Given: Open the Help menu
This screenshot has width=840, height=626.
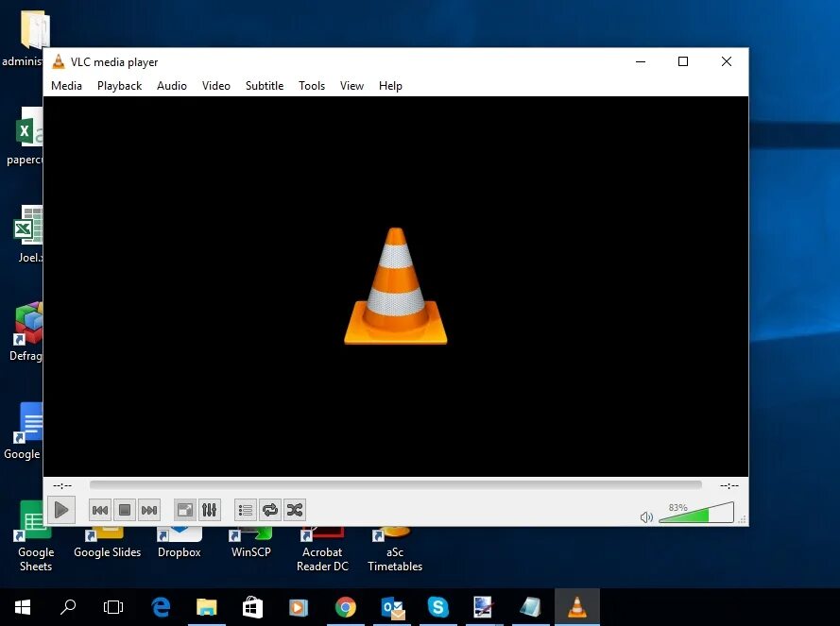Looking at the screenshot, I should (390, 86).
